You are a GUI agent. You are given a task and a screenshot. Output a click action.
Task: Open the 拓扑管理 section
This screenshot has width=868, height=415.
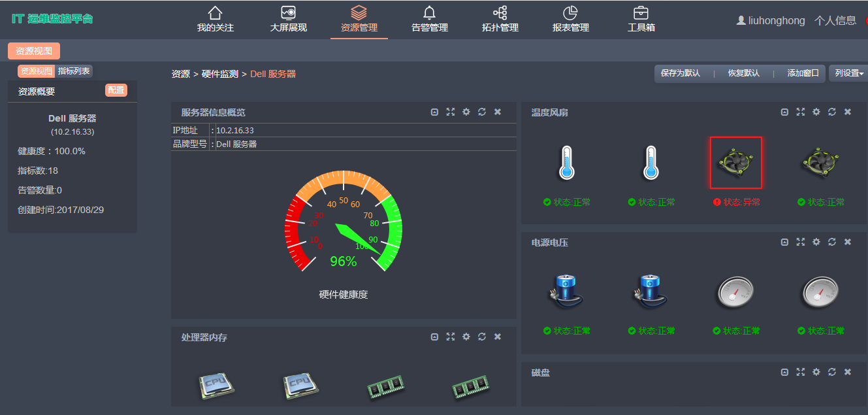[500, 20]
